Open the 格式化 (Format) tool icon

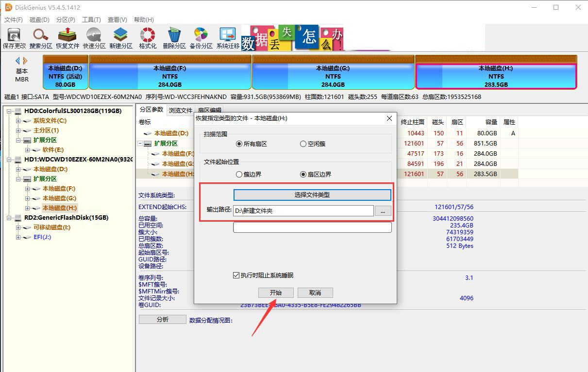(147, 37)
